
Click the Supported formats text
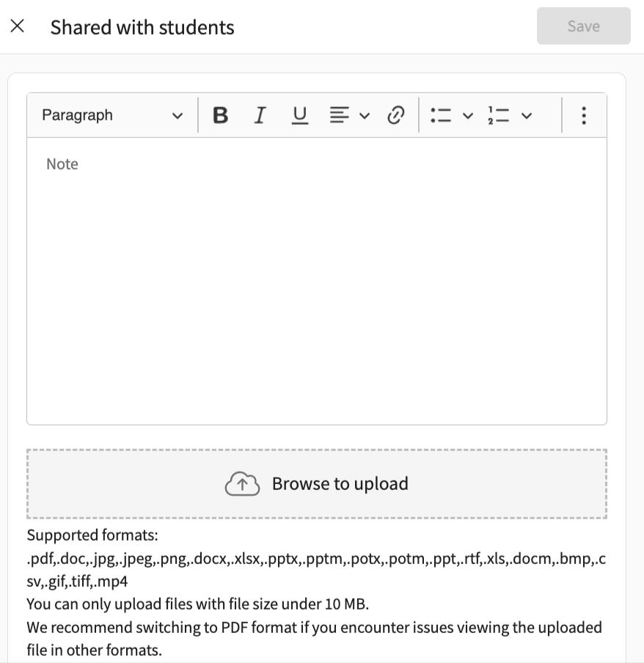(x=92, y=535)
